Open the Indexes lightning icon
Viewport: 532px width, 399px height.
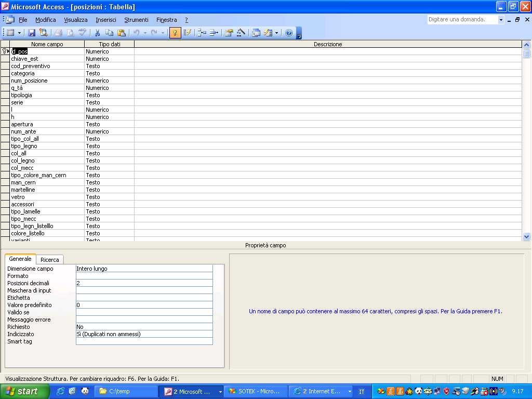187,33
